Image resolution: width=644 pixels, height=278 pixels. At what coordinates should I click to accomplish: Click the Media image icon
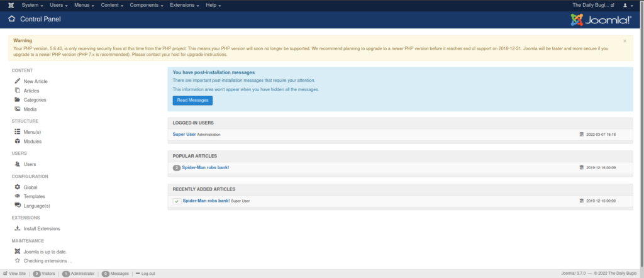tap(17, 109)
